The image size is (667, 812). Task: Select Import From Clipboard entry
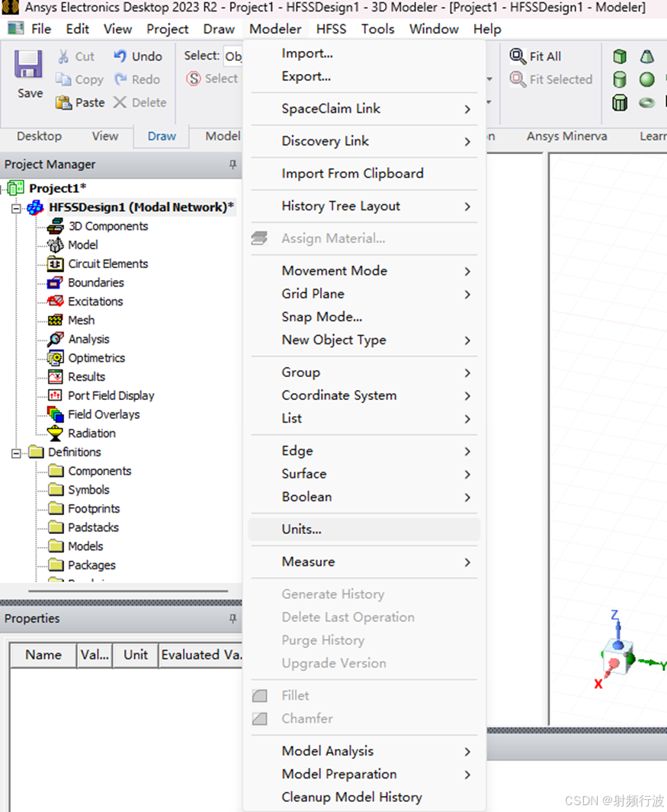(364, 174)
